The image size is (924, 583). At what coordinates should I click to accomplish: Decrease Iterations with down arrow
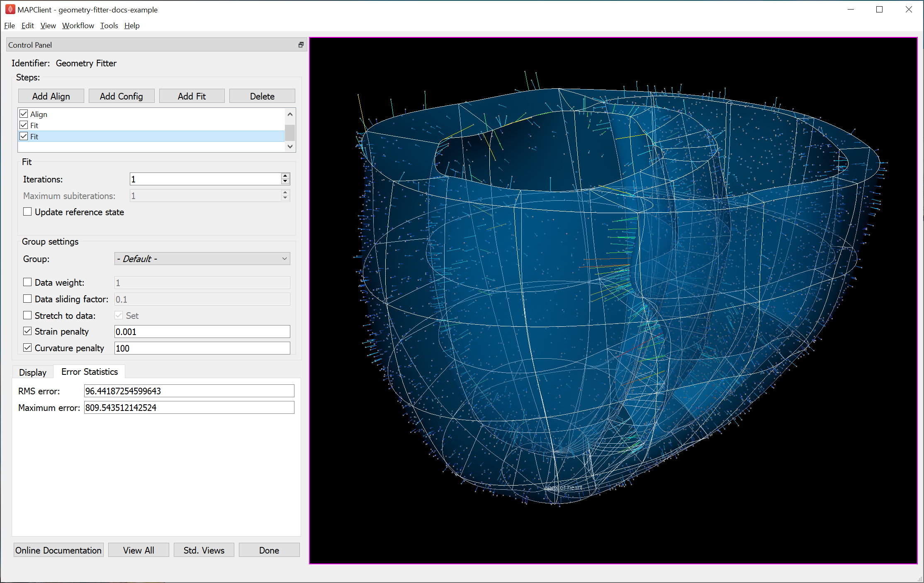(x=285, y=182)
